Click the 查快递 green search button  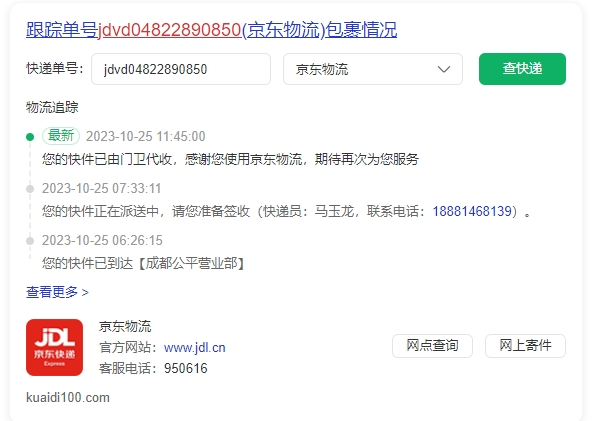pyautogui.click(x=522, y=69)
